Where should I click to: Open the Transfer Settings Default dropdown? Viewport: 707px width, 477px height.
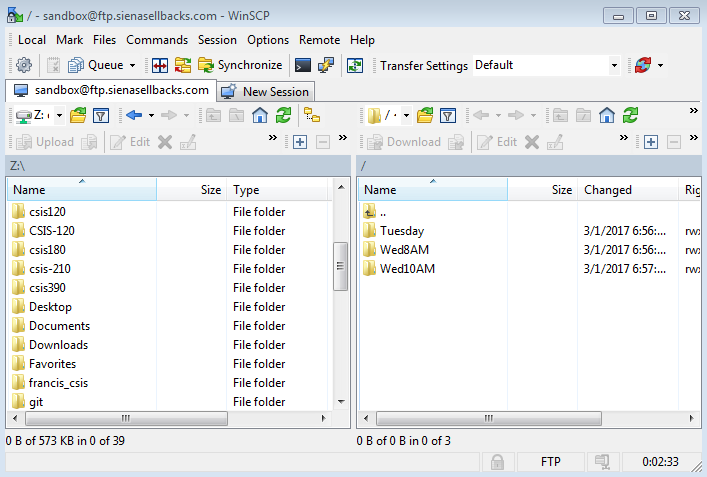[614, 65]
